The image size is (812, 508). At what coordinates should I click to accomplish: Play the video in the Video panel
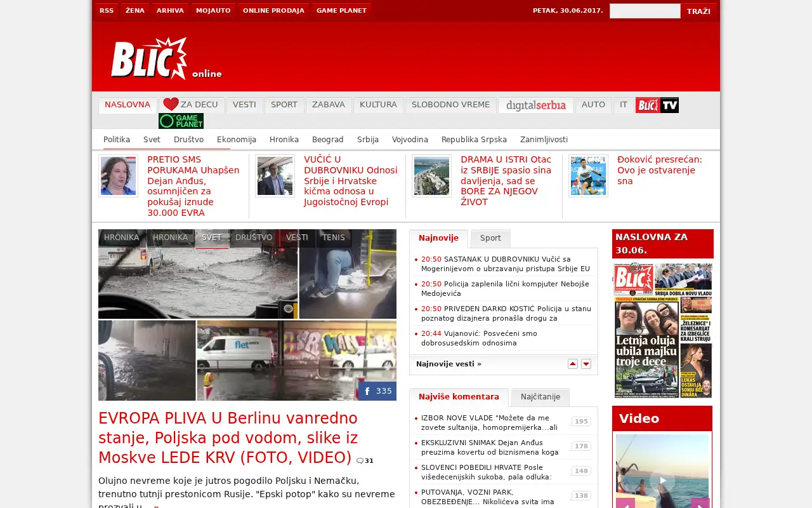click(662, 480)
